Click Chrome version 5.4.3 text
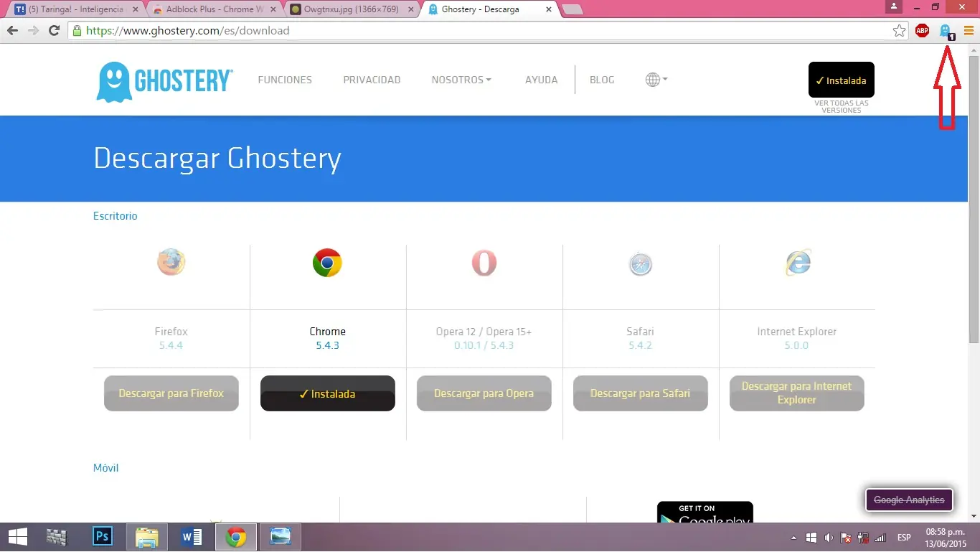Viewport: 980px width, 552px height. click(327, 345)
